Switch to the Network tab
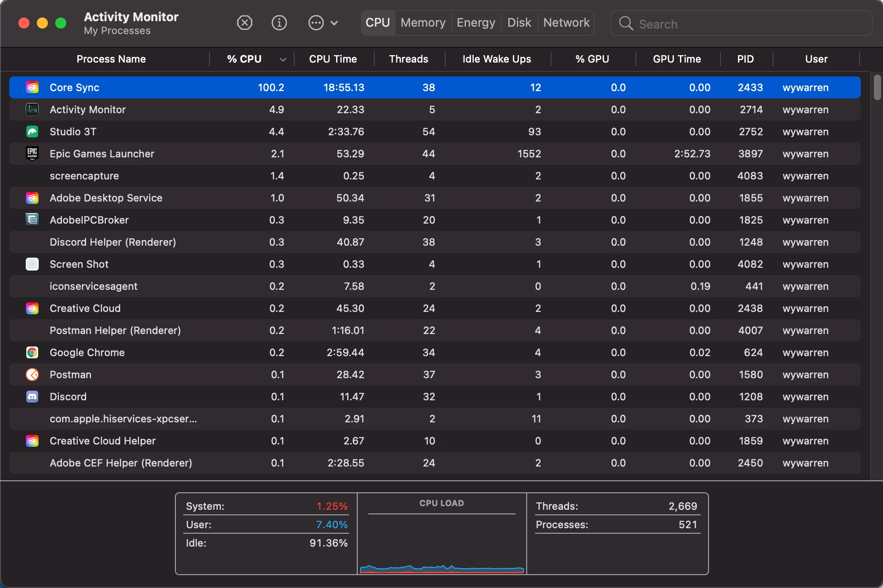Image resolution: width=883 pixels, height=588 pixels. click(566, 23)
